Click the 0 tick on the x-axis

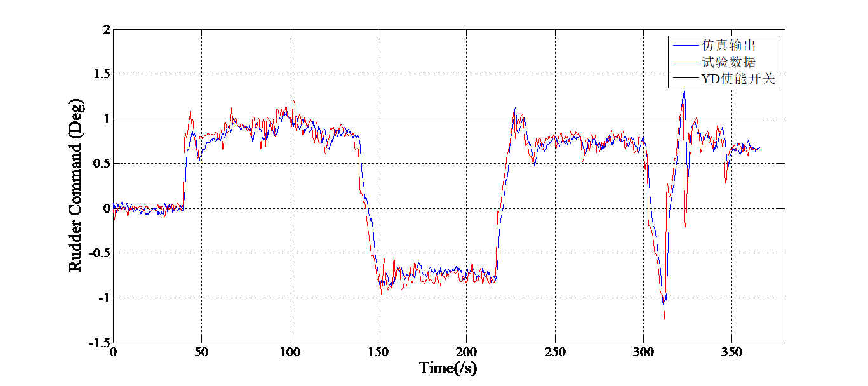[114, 351]
